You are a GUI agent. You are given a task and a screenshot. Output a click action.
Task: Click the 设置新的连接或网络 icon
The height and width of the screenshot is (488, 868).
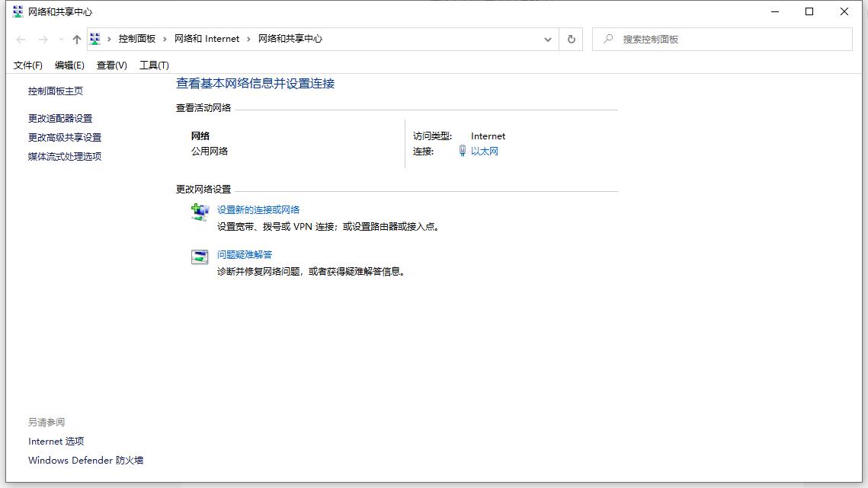click(200, 213)
